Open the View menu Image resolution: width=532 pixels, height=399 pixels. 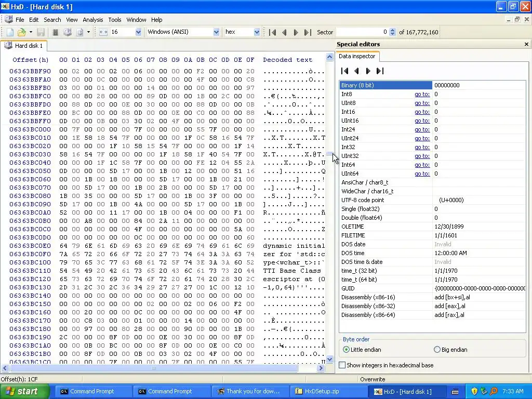click(72, 20)
